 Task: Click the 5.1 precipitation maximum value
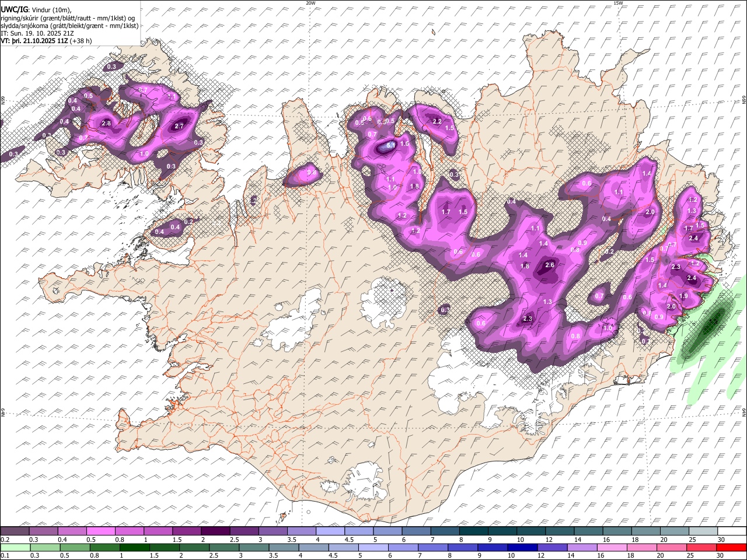[392, 145]
